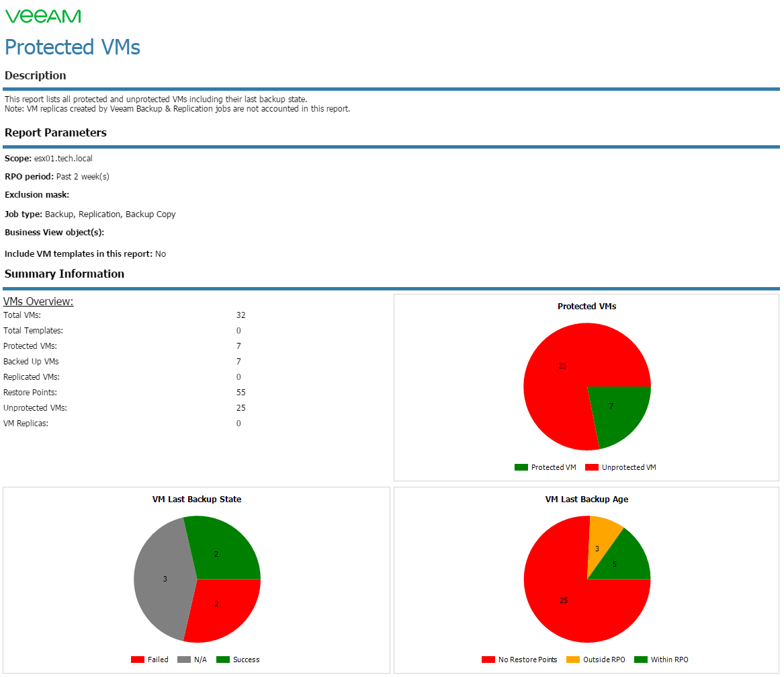The width and height of the screenshot is (784, 677).
Task: Click the green Within RPO legend swatch
Action: [641, 660]
